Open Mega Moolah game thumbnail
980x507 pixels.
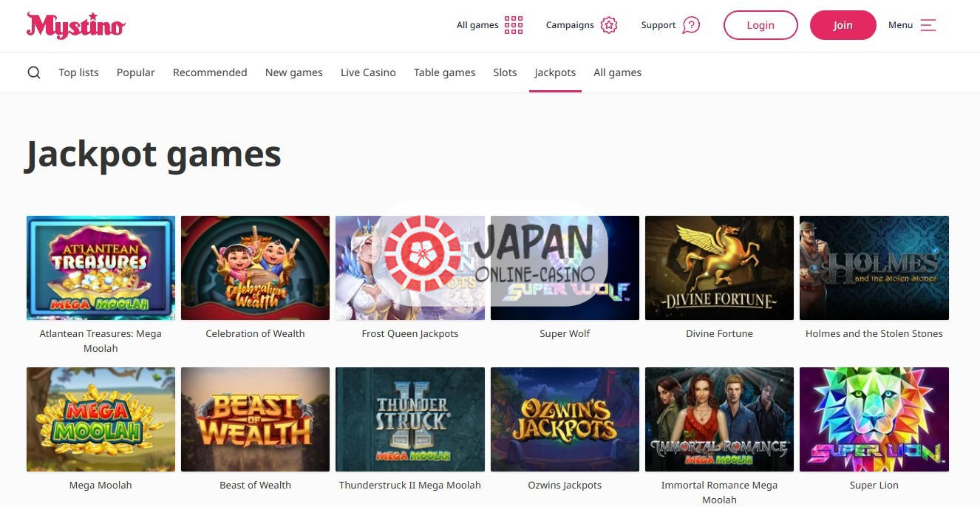tap(101, 419)
